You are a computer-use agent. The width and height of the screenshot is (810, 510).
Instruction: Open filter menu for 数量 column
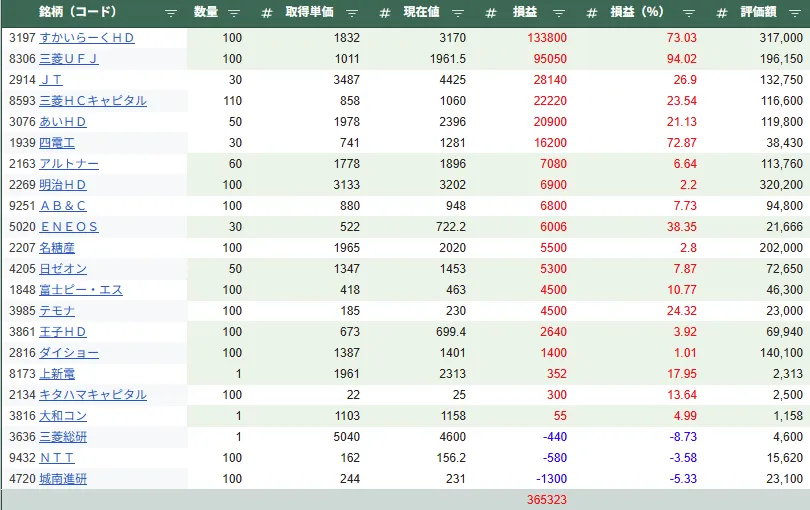234,13
